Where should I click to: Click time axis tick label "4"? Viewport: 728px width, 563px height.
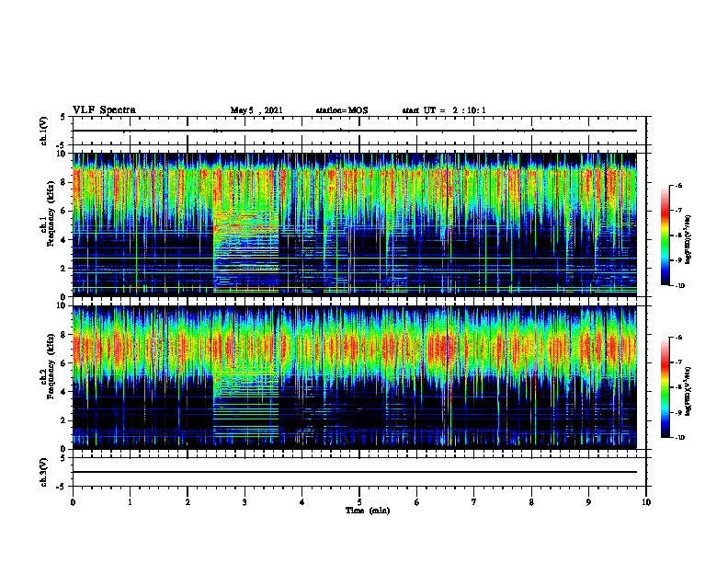click(x=302, y=502)
